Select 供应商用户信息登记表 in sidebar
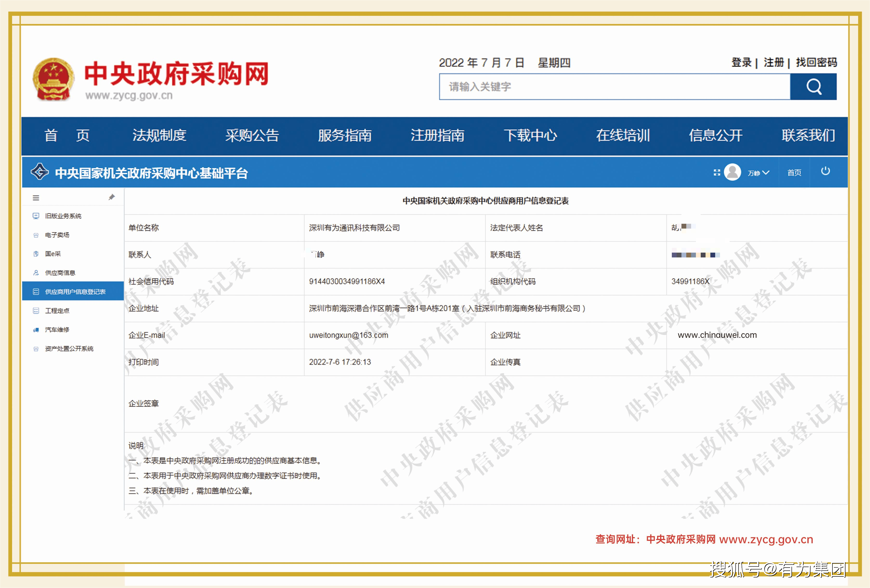 [75, 292]
